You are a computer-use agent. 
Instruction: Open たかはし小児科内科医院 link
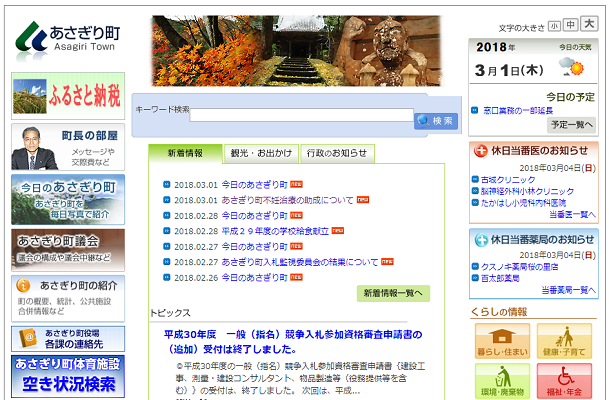pyautogui.click(x=523, y=203)
